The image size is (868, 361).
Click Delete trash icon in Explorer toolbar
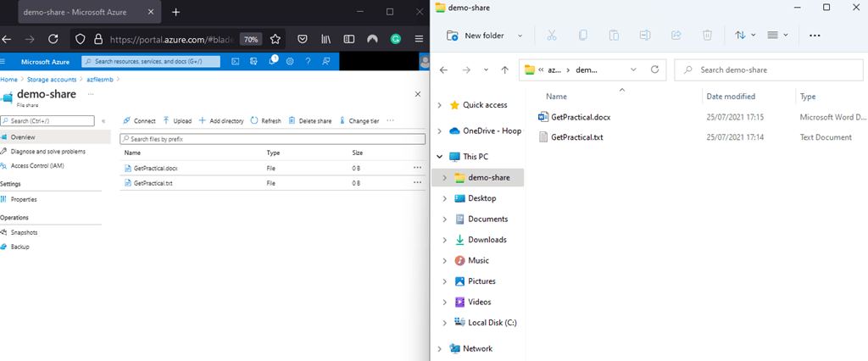tap(707, 36)
